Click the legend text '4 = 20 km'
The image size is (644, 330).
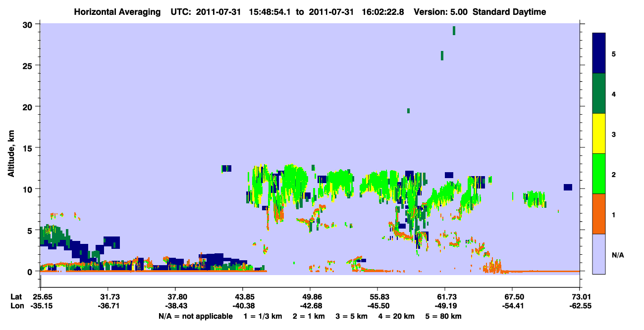tap(397, 316)
